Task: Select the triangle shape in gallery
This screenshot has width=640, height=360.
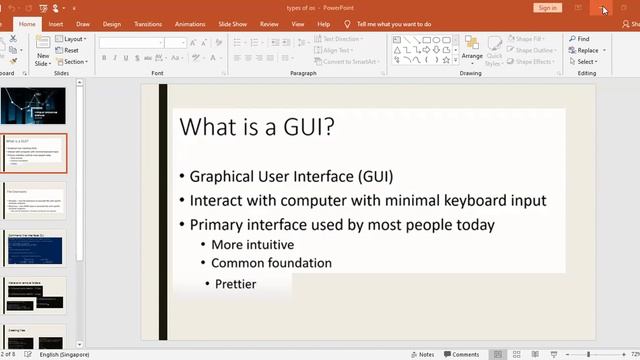Action: pyautogui.click(x=397, y=50)
